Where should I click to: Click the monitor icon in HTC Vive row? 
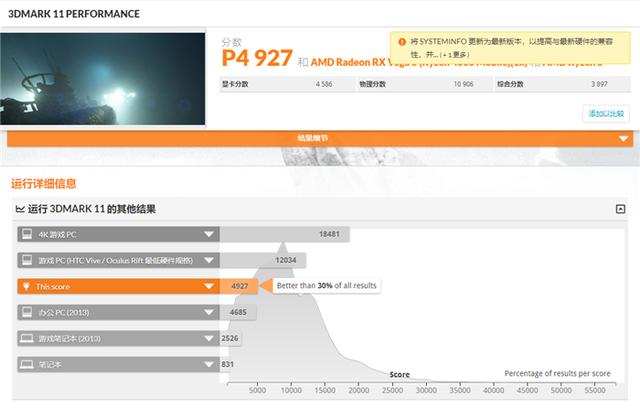click(x=27, y=260)
